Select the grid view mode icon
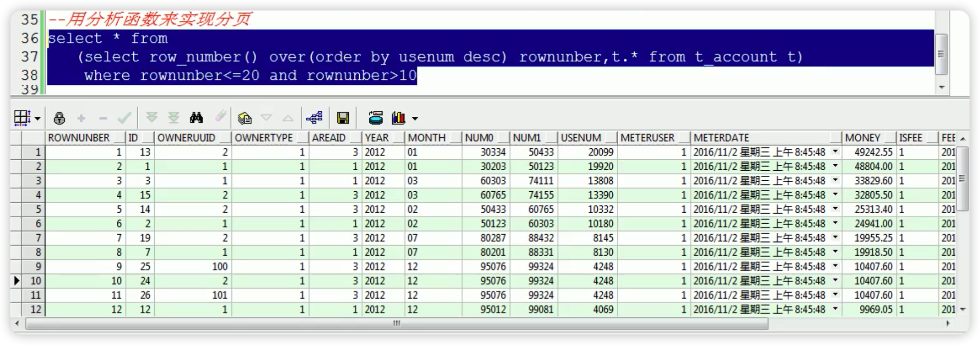This screenshot has width=980, height=345. 22,118
